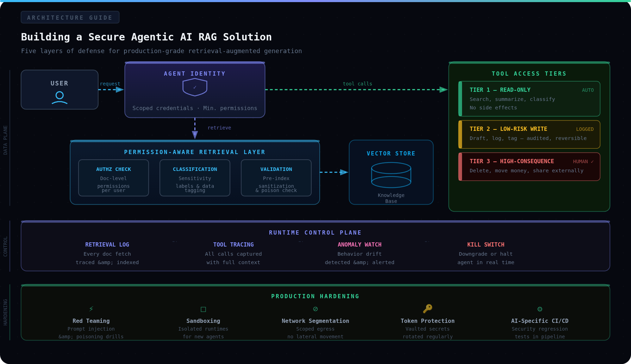
Task: Click the LOGGED tag on Tier 2
Action: [585, 129]
